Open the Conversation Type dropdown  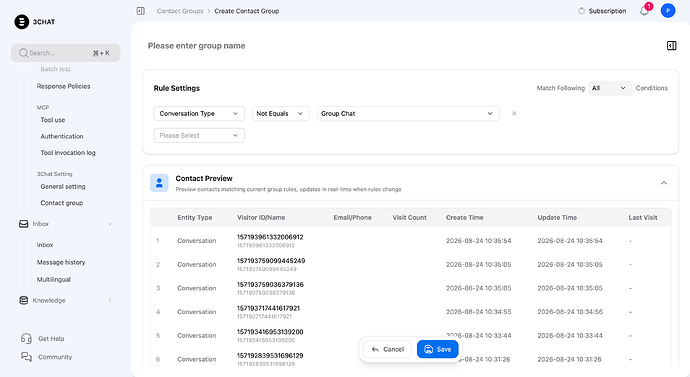click(x=199, y=113)
